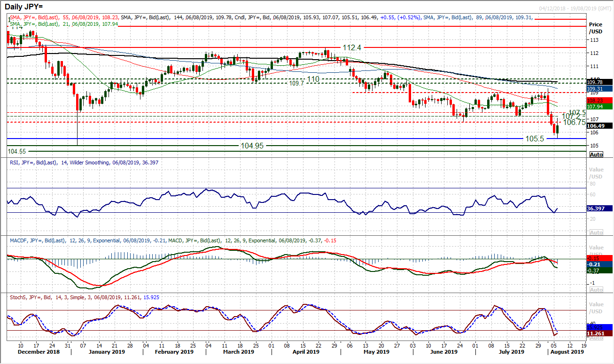Click the Stochastic value tag 11.261
The width and height of the screenshot is (614, 364).
[x=600, y=333]
